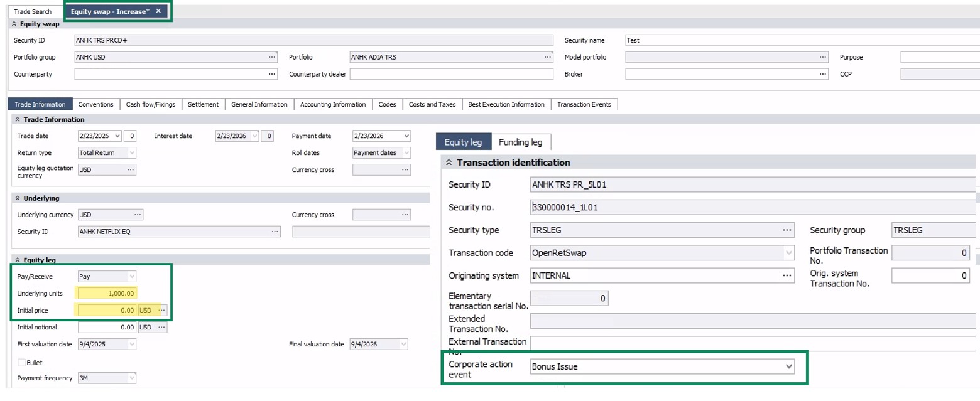Collapse the Equity swap header section
This screenshot has width=980, height=401.
click(14, 24)
